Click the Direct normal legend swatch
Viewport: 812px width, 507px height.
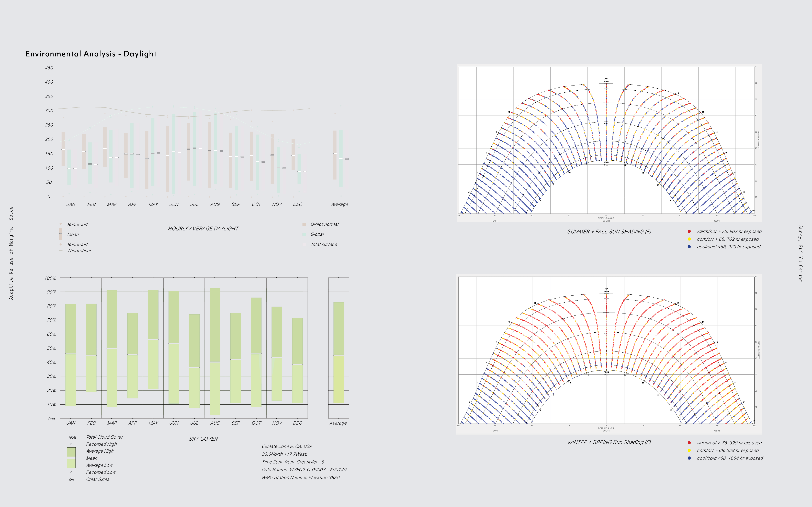(304, 224)
